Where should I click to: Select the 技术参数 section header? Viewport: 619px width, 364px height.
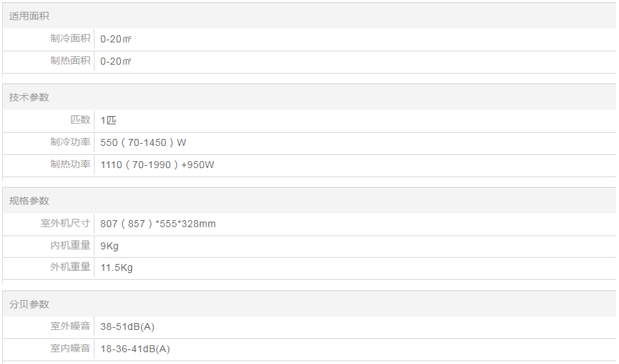click(x=29, y=97)
